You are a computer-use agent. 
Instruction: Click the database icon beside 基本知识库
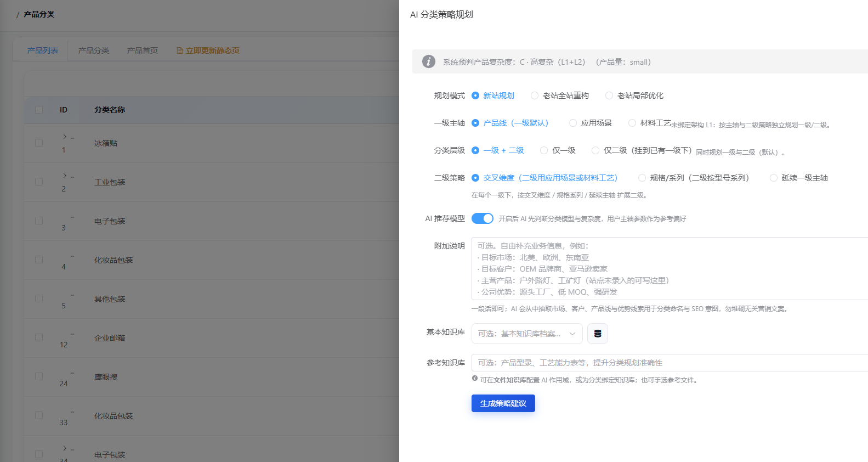pos(598,334)
